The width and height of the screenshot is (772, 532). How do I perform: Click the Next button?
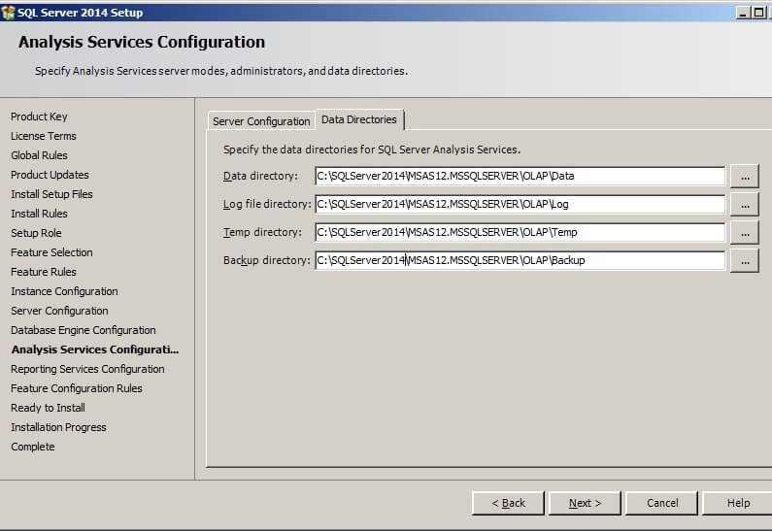[x=585, y=503]
